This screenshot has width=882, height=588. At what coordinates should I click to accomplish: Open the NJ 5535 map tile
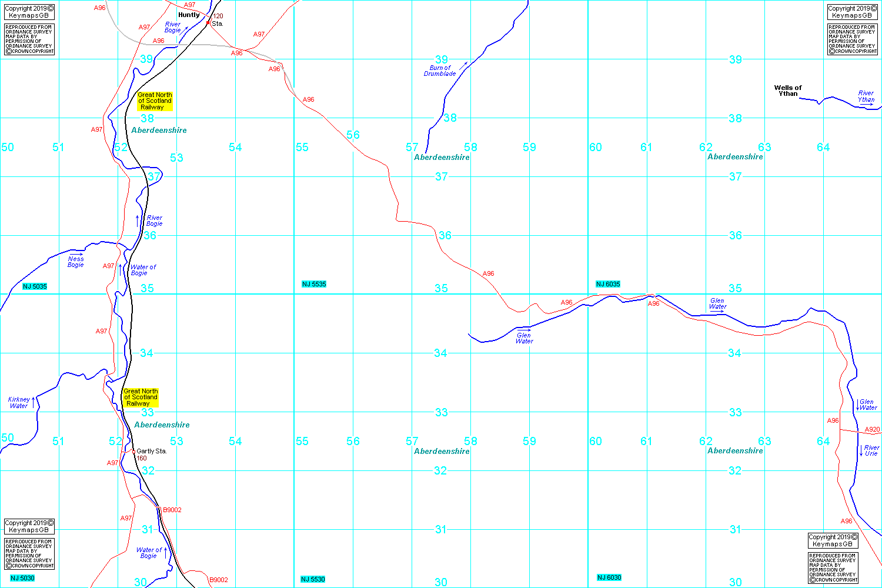pos(314,284)
